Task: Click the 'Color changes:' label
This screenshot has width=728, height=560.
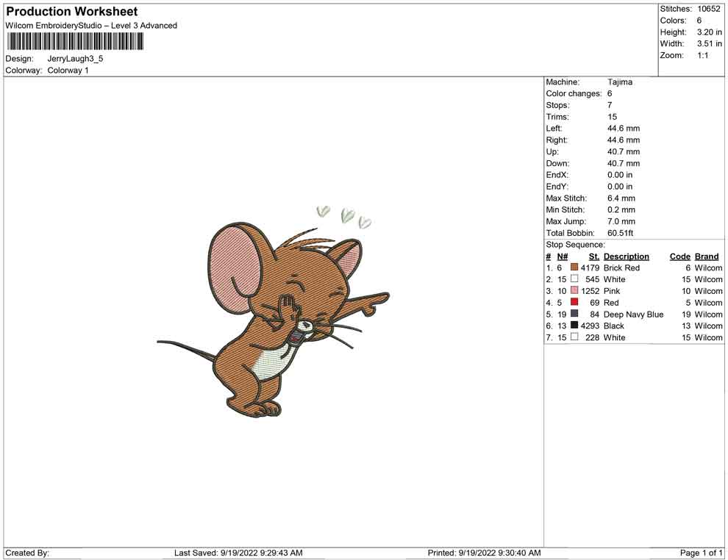Action: tap(574, 94)
